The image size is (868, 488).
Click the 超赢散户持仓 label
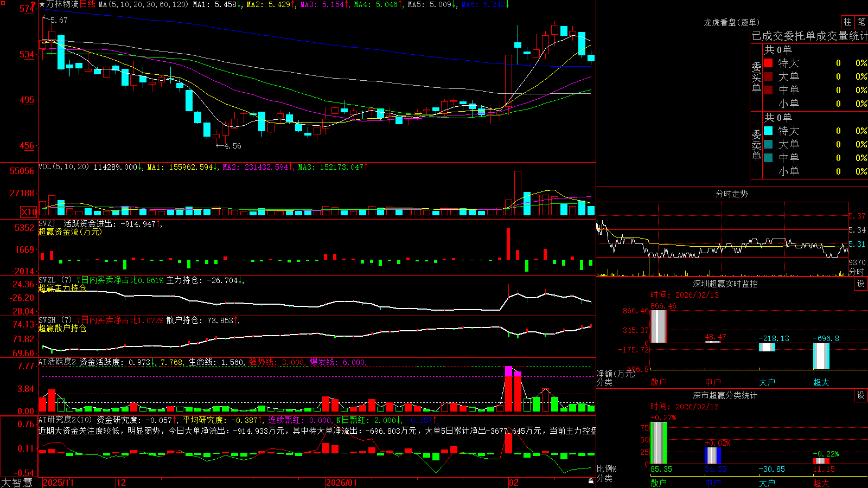click(62, 328)
